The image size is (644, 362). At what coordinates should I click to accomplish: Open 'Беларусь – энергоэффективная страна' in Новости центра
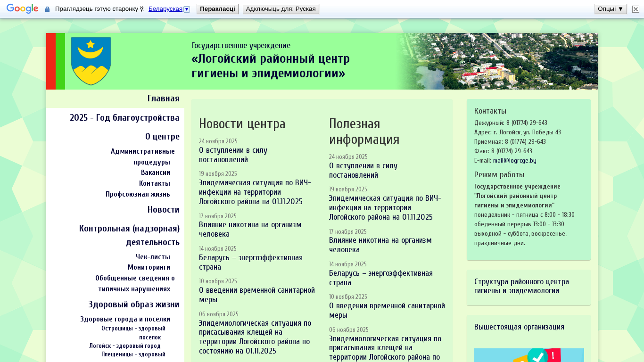click(x=251, y=263)
